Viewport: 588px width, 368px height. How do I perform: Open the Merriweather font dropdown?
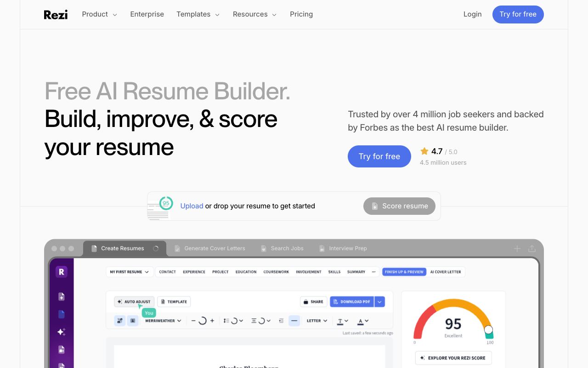tap(163, 321)
